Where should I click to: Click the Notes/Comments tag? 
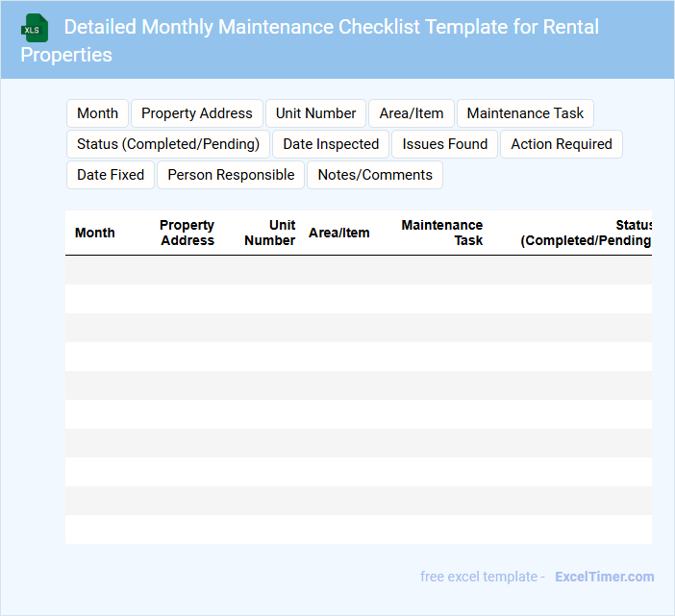click(375, 175)
